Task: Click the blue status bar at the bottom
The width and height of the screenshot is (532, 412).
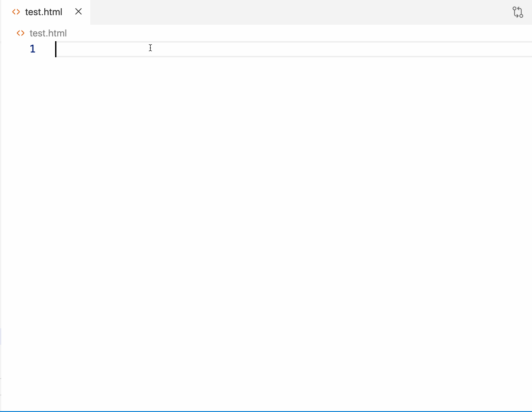Action: [266, 411]
